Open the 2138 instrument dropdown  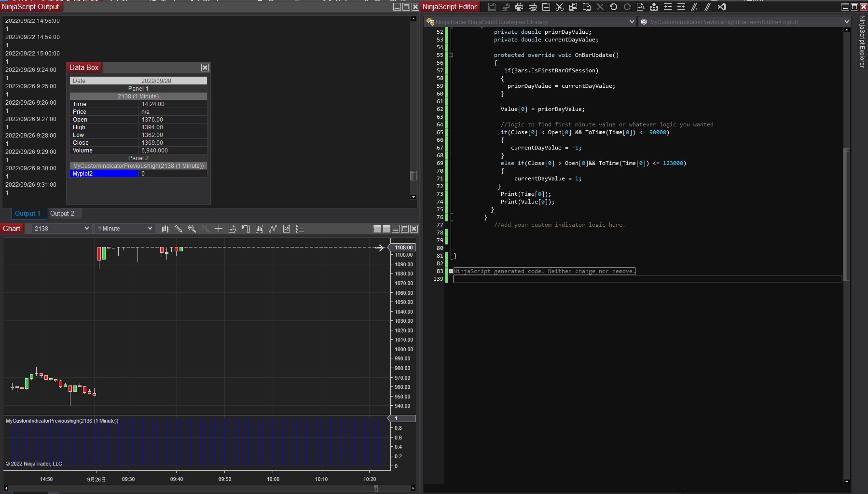(61, 229)
